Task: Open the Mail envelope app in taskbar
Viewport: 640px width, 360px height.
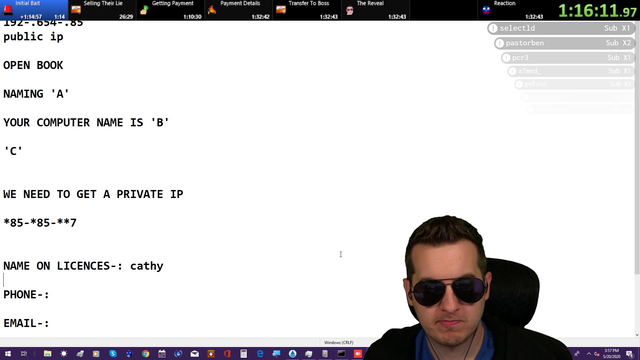Action: (x=195, y=353)
